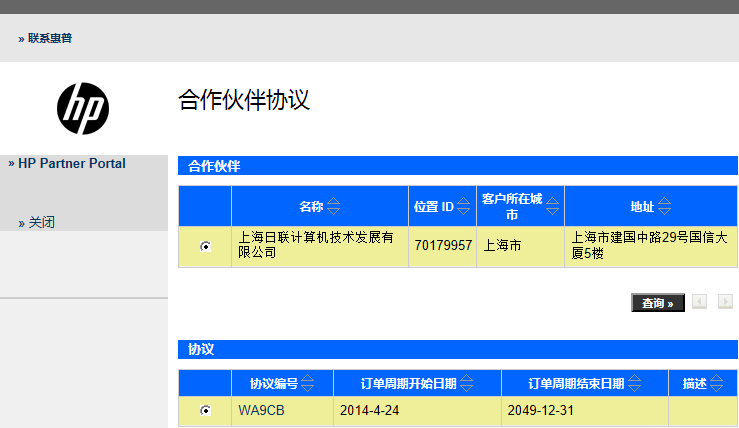Click the 协议编号 header text
The image size is (739, 428).
coord(274,384)
